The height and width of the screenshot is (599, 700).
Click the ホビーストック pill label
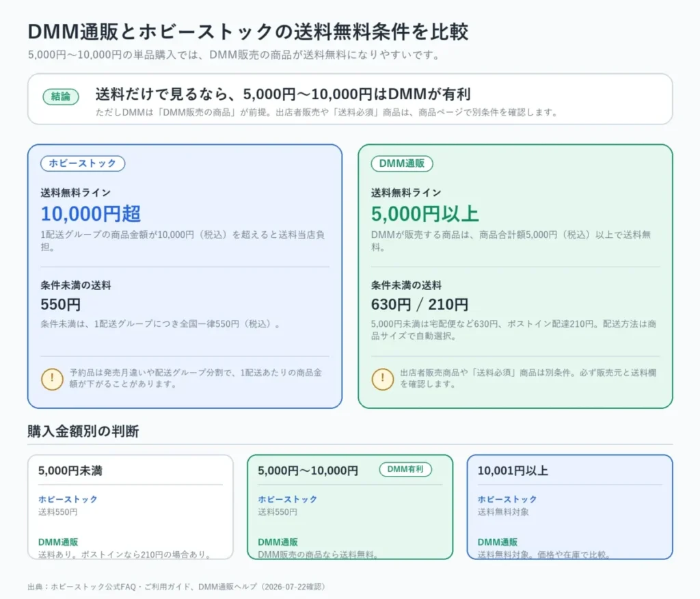(83, 163)
